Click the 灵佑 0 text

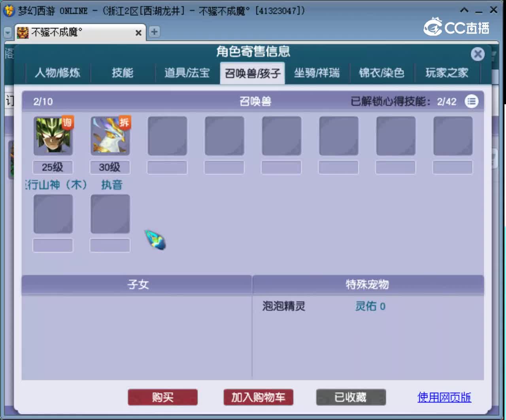370,306
